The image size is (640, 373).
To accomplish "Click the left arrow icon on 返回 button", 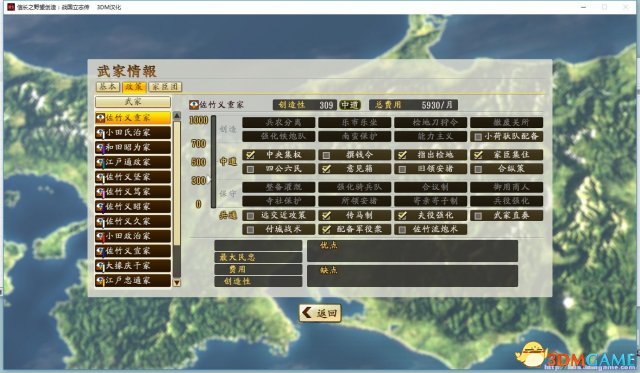I will pyautogui.click(x=307, y=313).
